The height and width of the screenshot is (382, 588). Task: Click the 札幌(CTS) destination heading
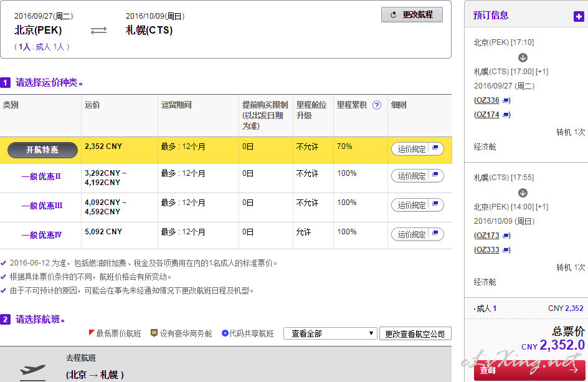(x=149, y=30)
